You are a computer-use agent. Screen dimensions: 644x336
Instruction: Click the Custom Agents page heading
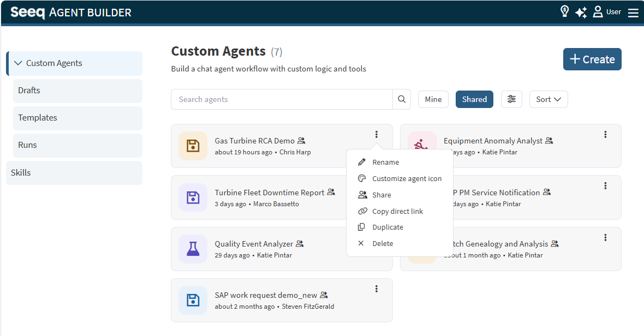point(218,51)
